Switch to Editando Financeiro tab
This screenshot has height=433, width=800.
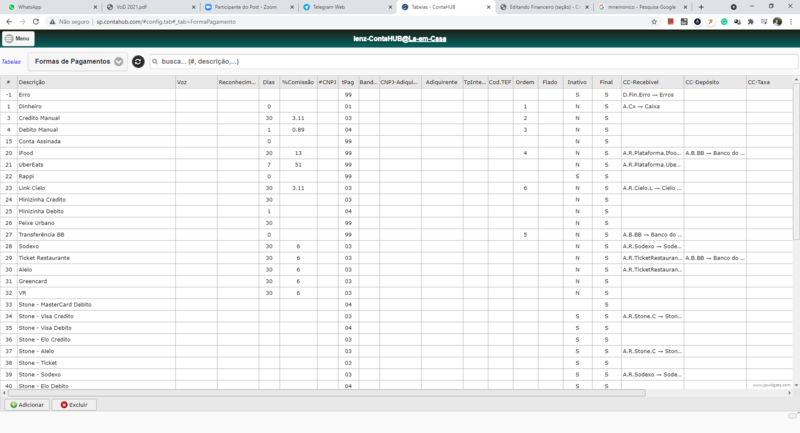tap(542, 7)
